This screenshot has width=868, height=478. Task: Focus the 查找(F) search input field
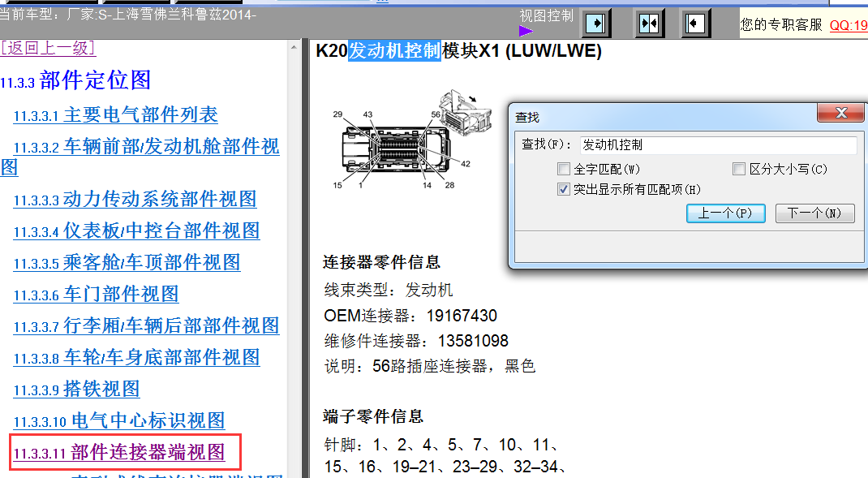pyautogui.click(x=718, y=145)
